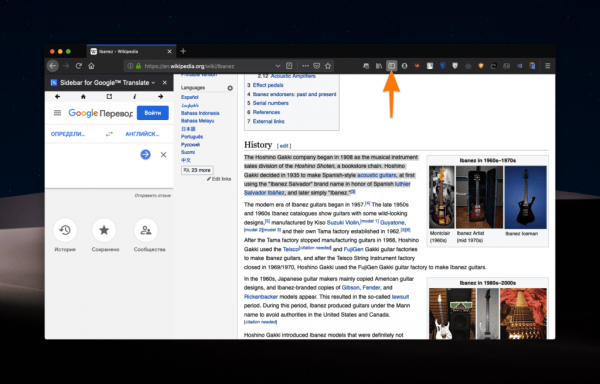Viewport: 600px width, 384px height.
Task: Open the acoustic guitars link
Action: click(377, 175)
